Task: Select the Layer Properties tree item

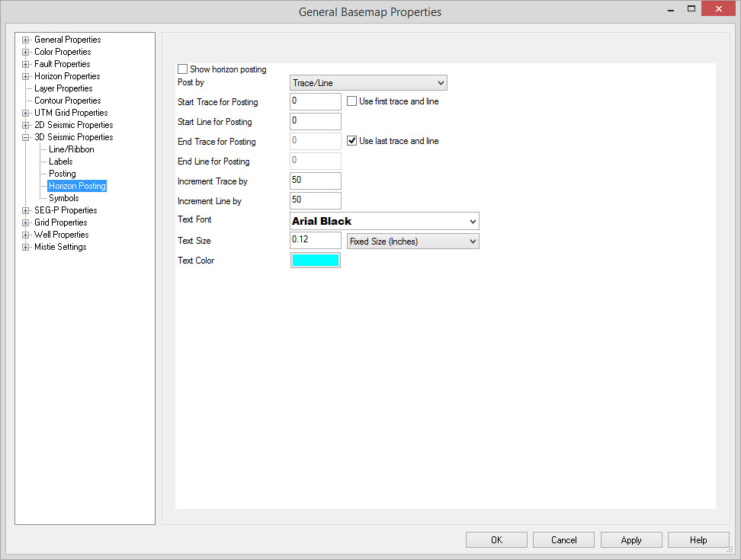Action: [x=63, y=88]
